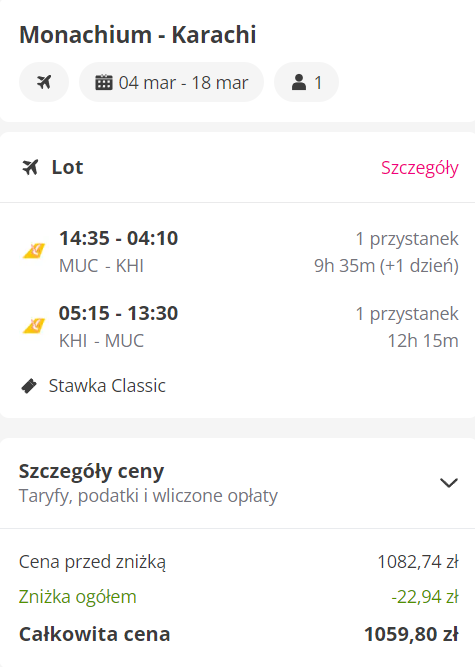This screenshot has height=667, width=475.
Task: Click the airplane trip-type chip
Action: pyautogui.click(x=44, y=82)
